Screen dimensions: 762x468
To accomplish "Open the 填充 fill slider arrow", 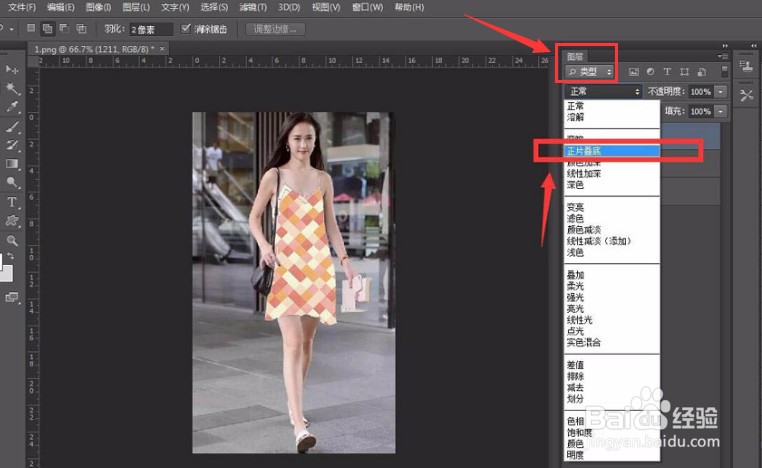I will (x=721, y=111).
